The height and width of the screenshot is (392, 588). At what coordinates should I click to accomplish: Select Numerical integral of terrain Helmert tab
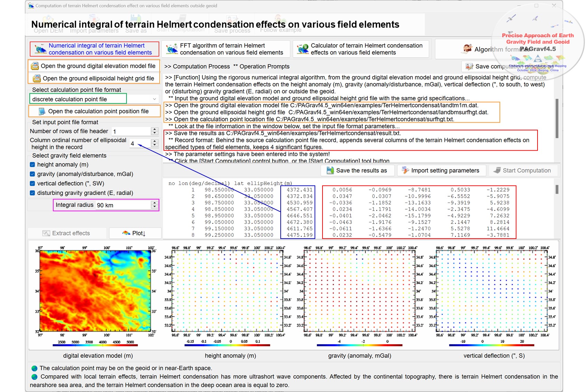[94, 49]
